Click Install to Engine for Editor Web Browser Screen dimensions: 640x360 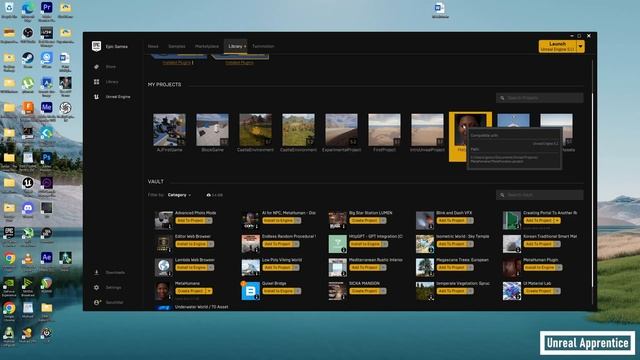(x=191, y=244)
